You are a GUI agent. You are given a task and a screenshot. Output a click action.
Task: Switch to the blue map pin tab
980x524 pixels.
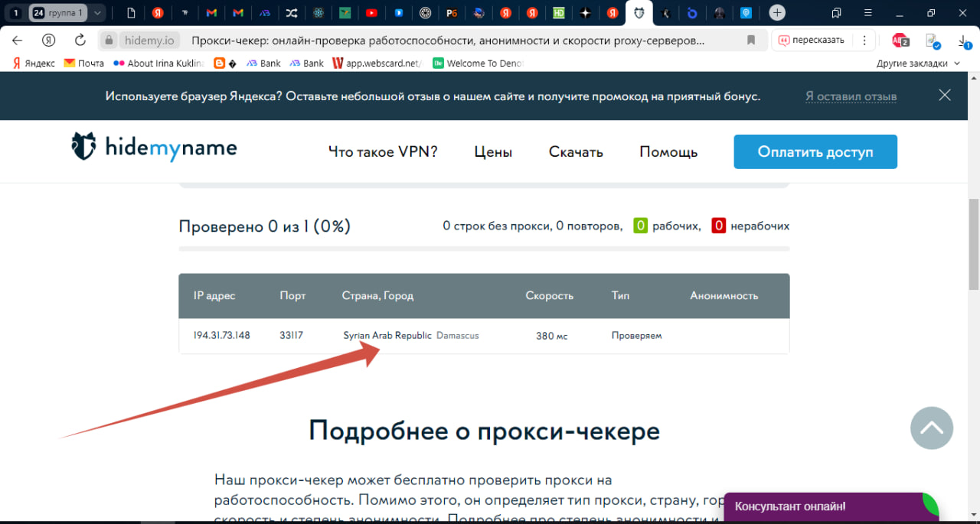tap(746, 13)
